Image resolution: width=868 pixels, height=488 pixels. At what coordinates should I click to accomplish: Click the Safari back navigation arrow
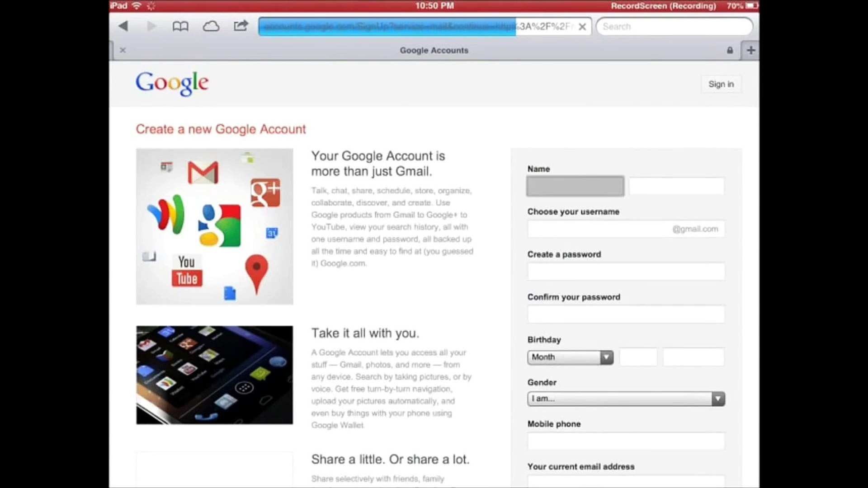[x=123, y=26]
